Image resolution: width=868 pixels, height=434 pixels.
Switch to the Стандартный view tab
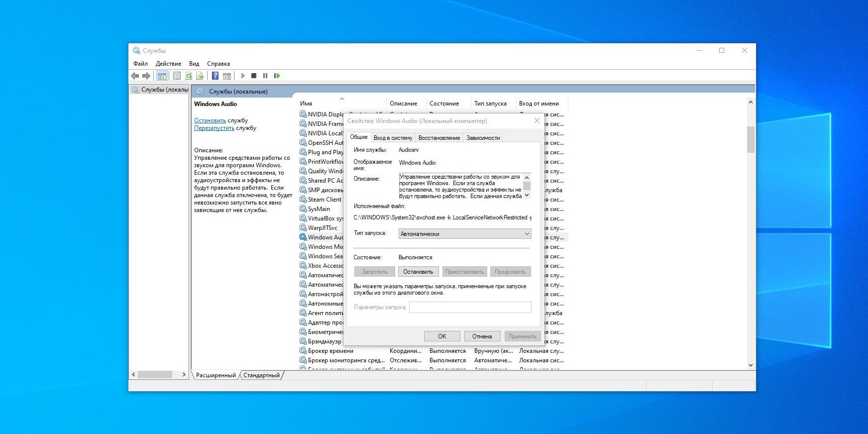261,375
